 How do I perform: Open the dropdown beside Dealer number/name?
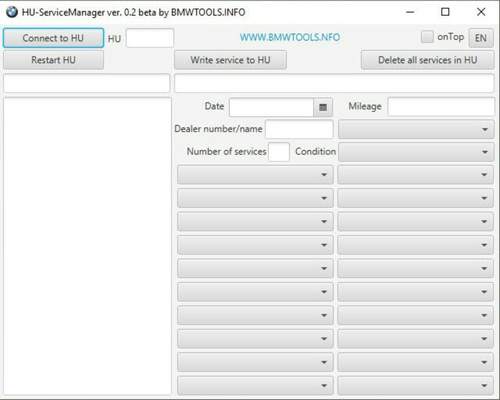(x=416, y=129)
